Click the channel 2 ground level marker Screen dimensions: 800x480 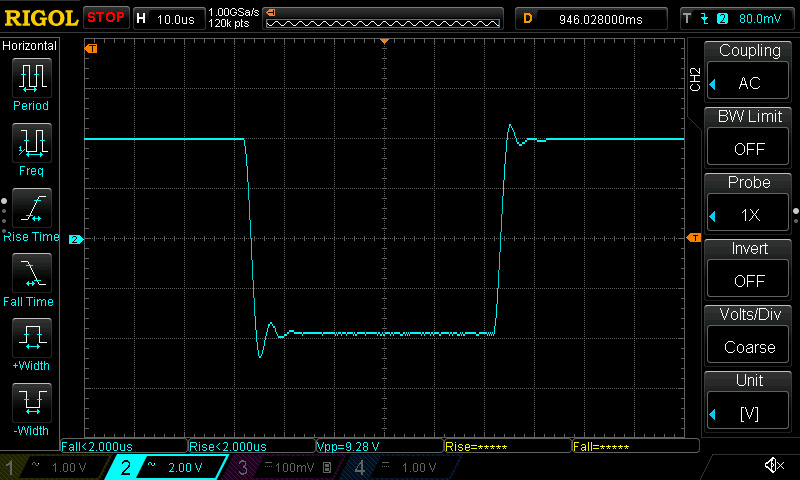coord(76,239)
